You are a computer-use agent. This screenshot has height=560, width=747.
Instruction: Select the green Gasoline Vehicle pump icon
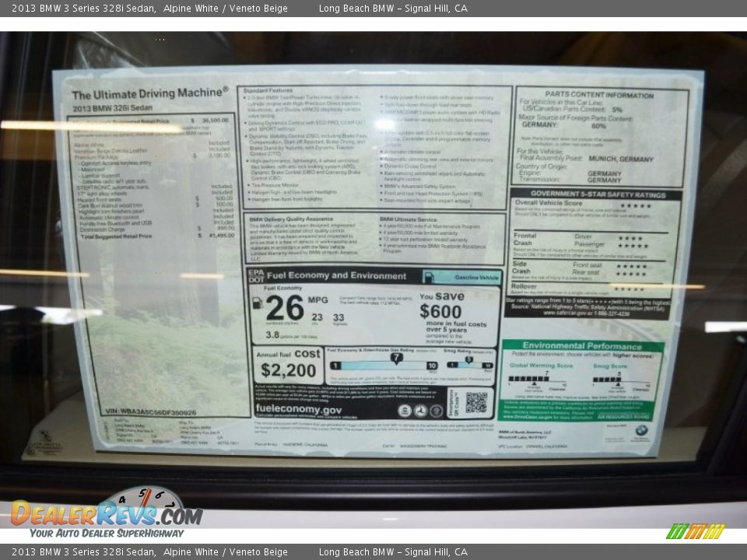click(431, 275)
